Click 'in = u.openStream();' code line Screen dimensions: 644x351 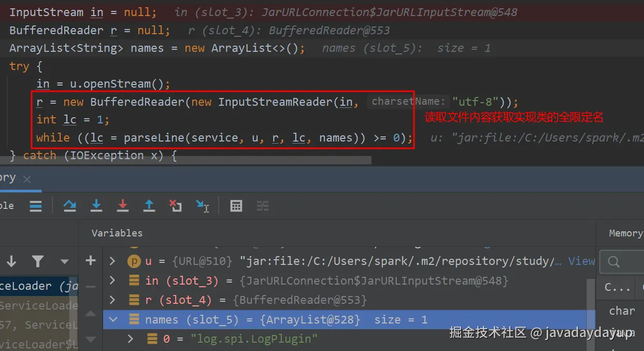(x=103, y=84)
